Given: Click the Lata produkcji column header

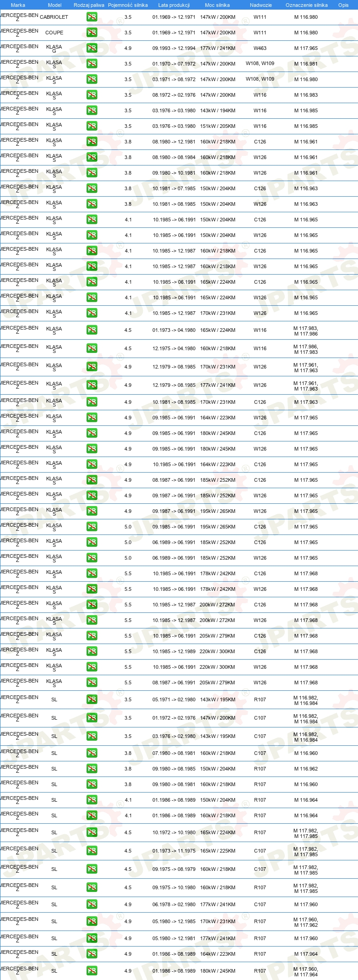Looking at the screenshot, I should tap(174, 5).
